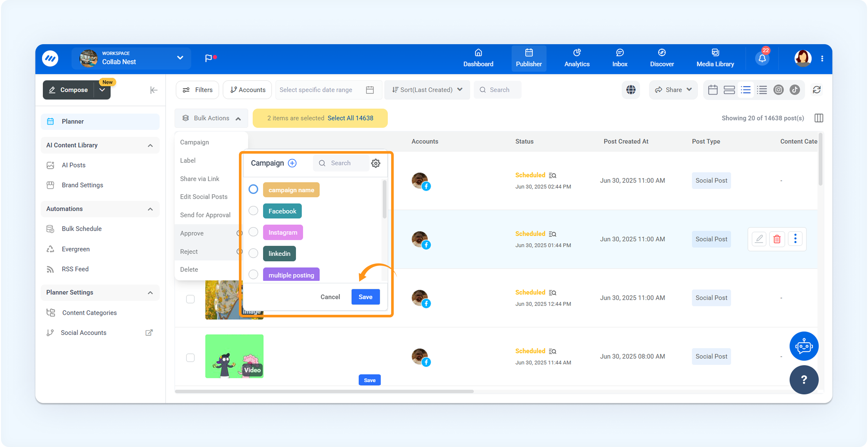Go to the Dashboard tab
The height and width of the screenshot is (447, 868).
pyautogui.click(x=478, y=58)
